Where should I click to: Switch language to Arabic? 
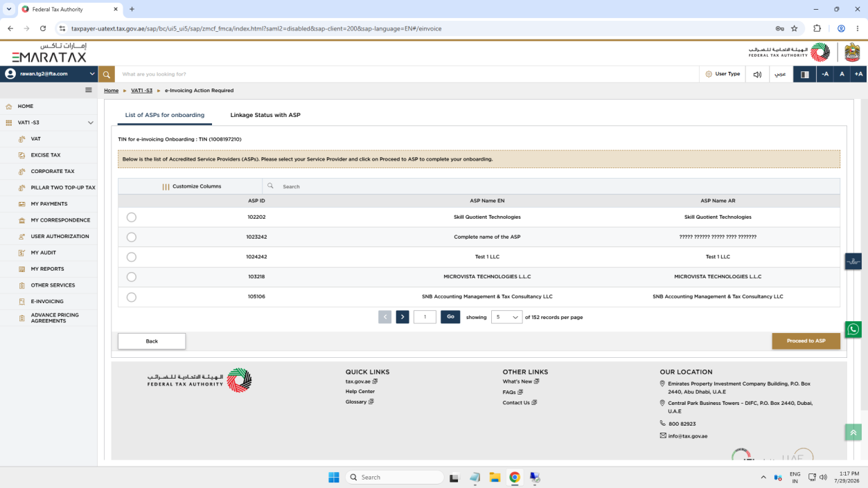pos(780,74)
